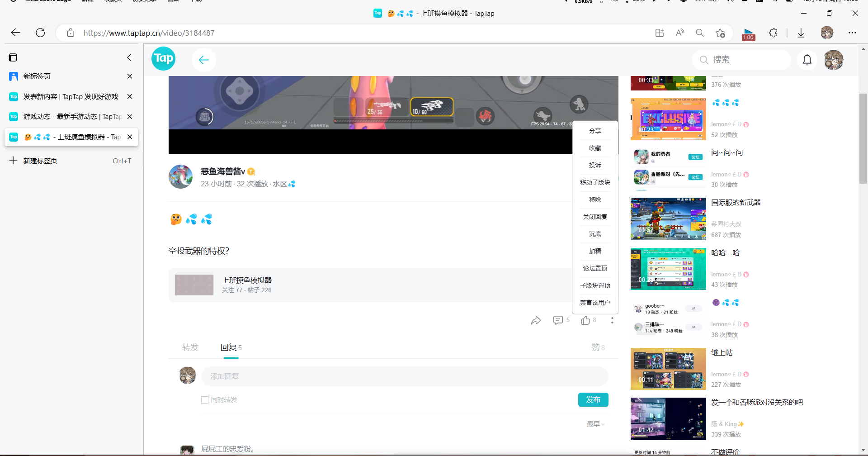Select 沉底 in the menu
Screen dimensions: 868x456
[x=595, y=234]
